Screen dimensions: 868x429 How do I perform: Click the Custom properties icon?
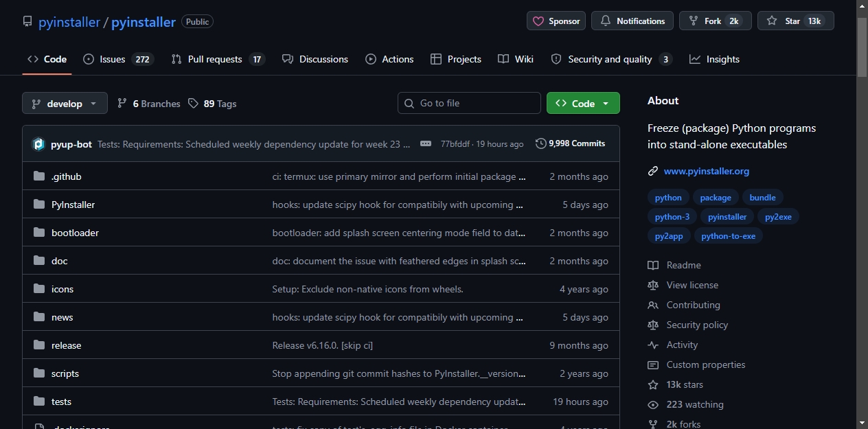[653, 364]
